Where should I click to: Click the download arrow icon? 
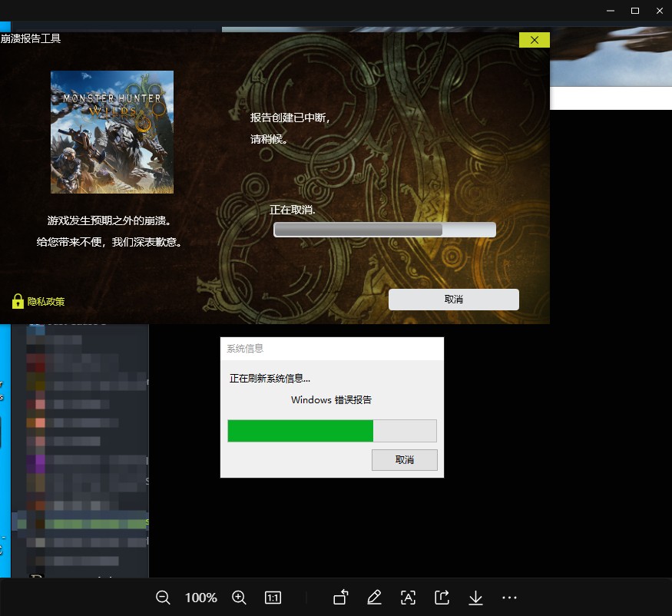tap(475, 598)
